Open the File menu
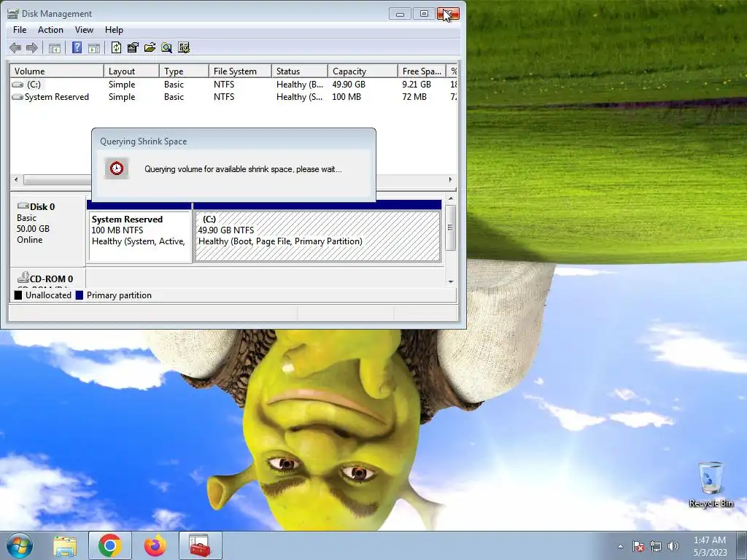This screenshot has height=560, width=747. pyautogui.click(x=20, y=29)
